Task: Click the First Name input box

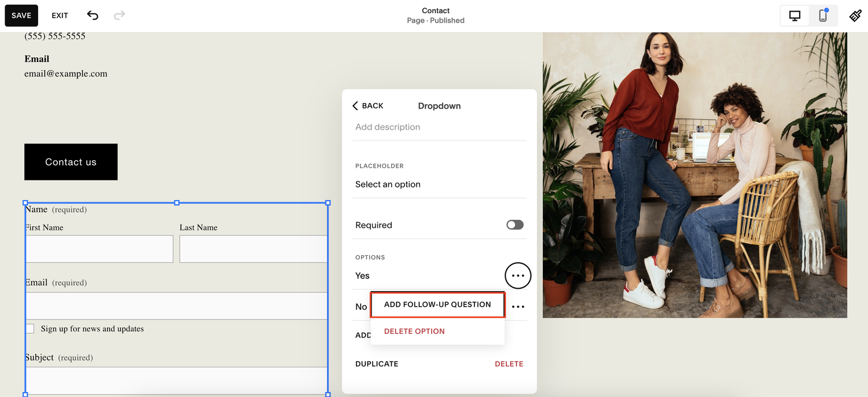Action: 99,249
